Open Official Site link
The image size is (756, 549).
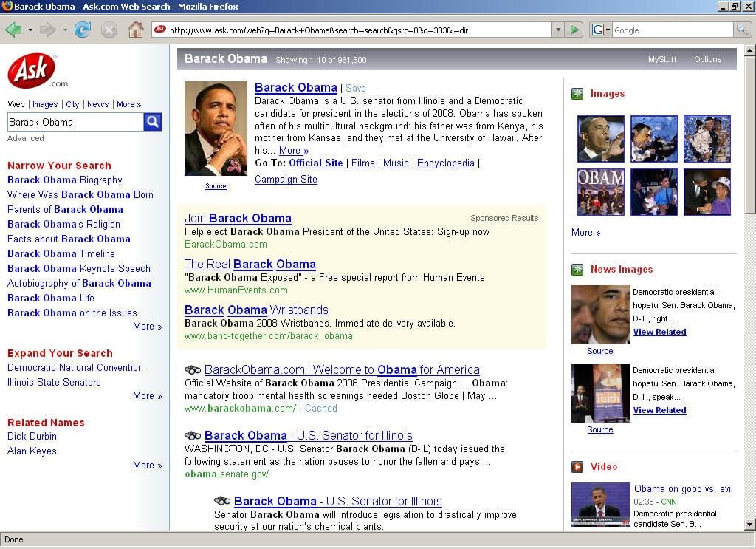click(x=316, y=163)
